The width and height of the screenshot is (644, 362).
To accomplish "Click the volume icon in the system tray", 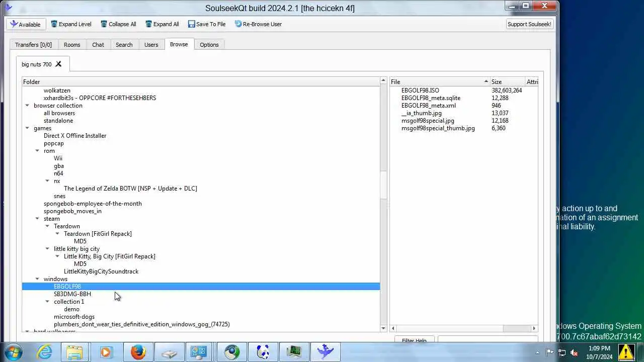I will pos(574,352).
